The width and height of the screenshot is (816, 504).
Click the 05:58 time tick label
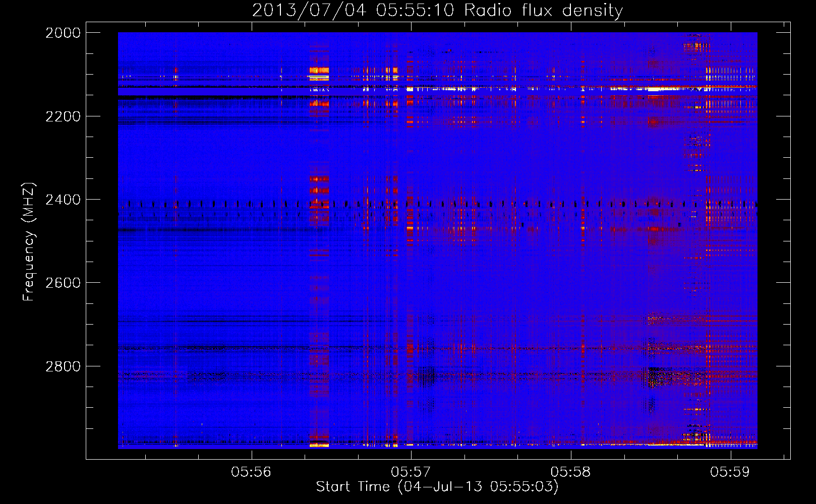[x=571, y=472]
